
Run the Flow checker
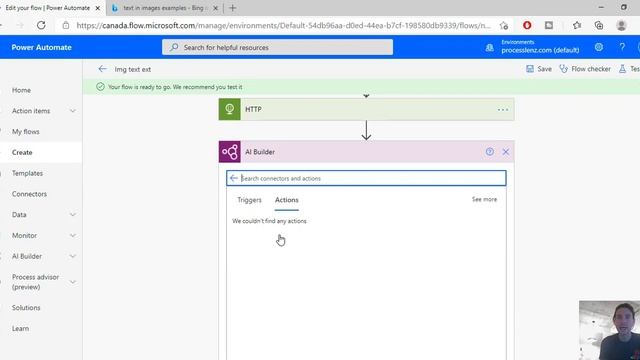tap(585, 69)
